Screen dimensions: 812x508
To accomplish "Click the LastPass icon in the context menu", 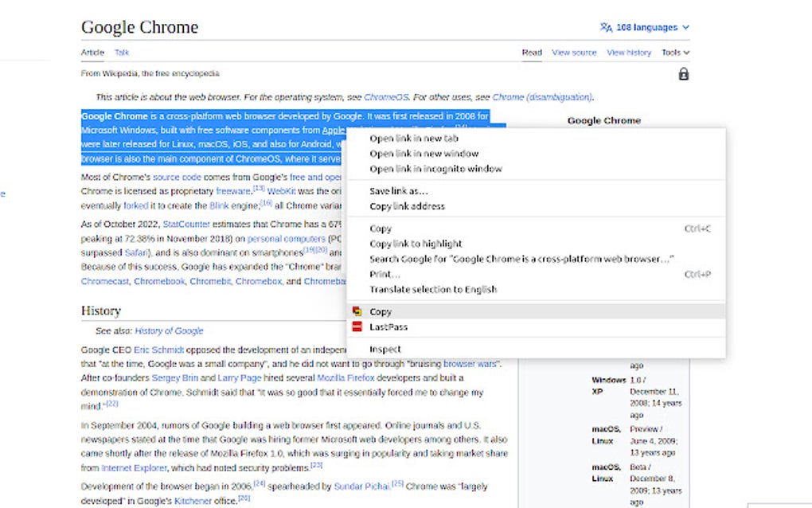I will click(357, 326).
